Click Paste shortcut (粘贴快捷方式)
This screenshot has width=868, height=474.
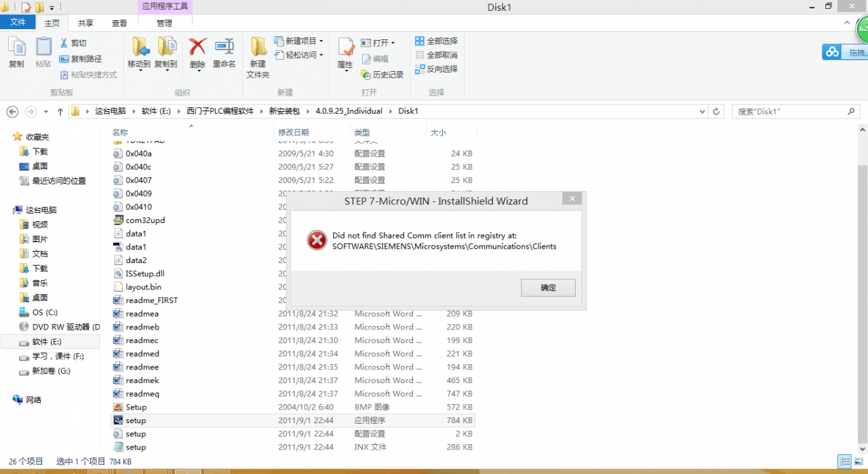pyautogui.click(x=88, y=75)
